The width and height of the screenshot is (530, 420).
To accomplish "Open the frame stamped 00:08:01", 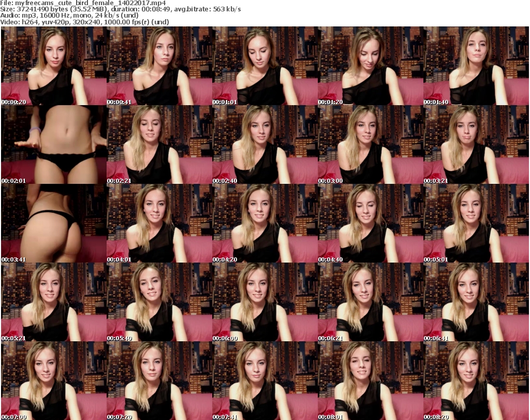I will (371, 381).
